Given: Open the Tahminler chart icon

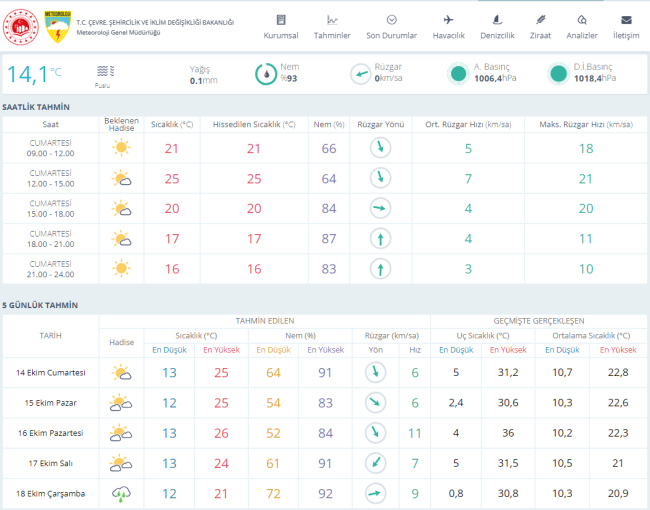Looking at the screenshot, I should [332, 20].
